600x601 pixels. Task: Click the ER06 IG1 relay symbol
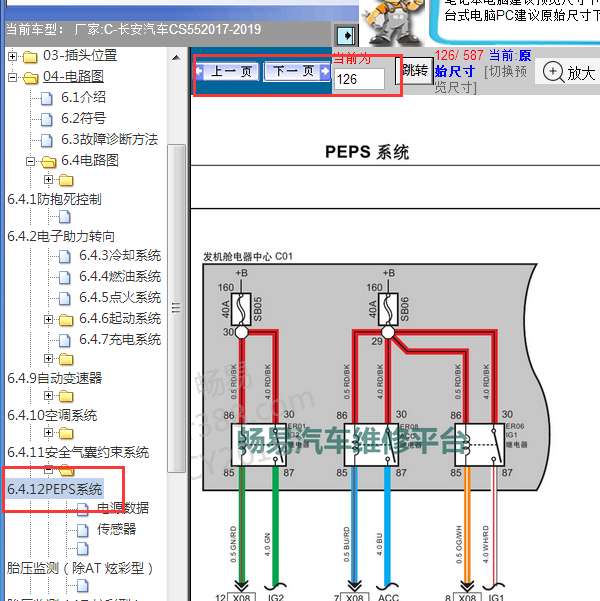[x=479, y=445]
